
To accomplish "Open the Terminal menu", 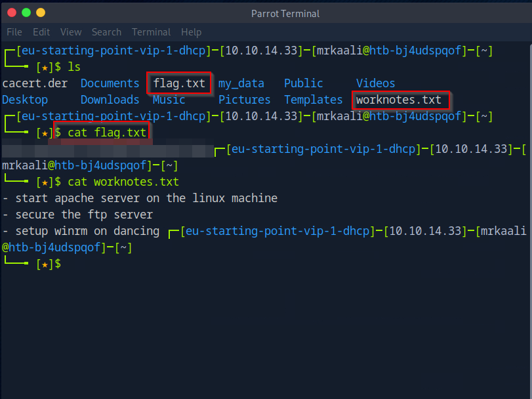I will tap(151, 32).
